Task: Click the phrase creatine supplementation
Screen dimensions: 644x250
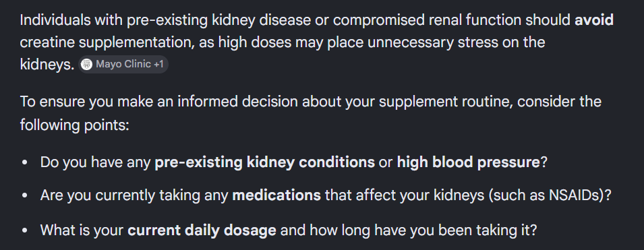Action: coord(107,42)
